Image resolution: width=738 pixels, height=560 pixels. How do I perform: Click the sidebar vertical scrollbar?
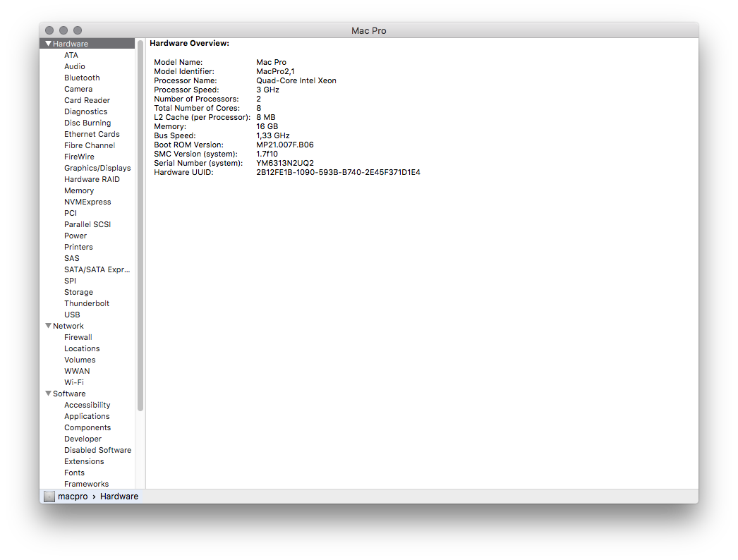[140, 226]
